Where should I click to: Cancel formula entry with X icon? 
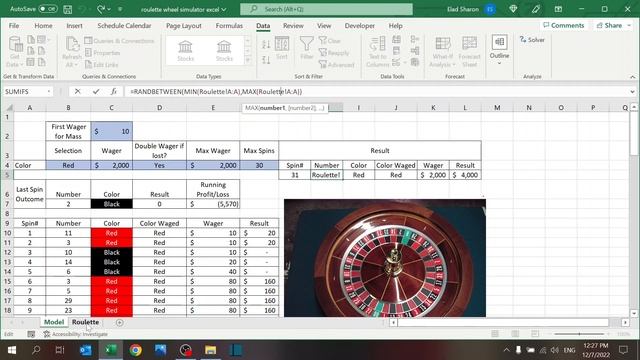click(77, 91)
